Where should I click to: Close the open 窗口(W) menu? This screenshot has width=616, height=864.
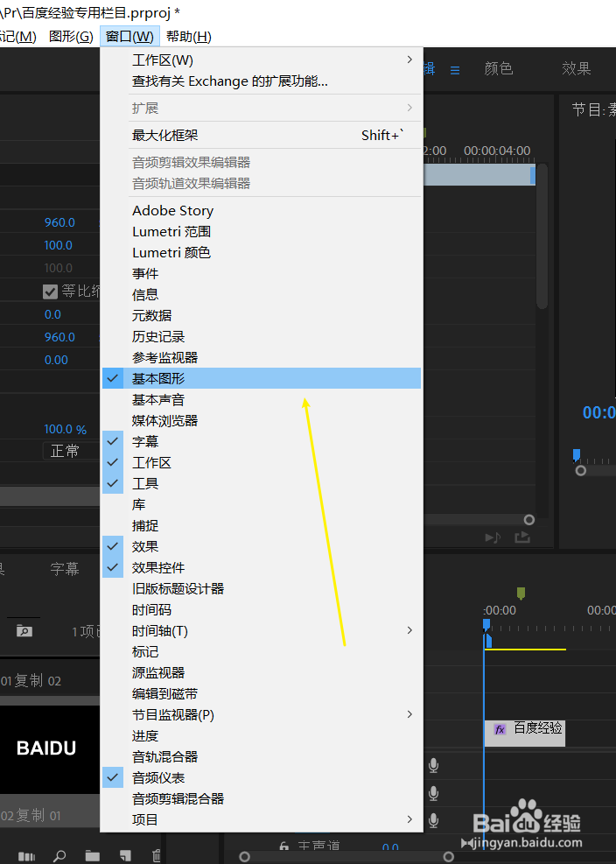tap(129, 37)
